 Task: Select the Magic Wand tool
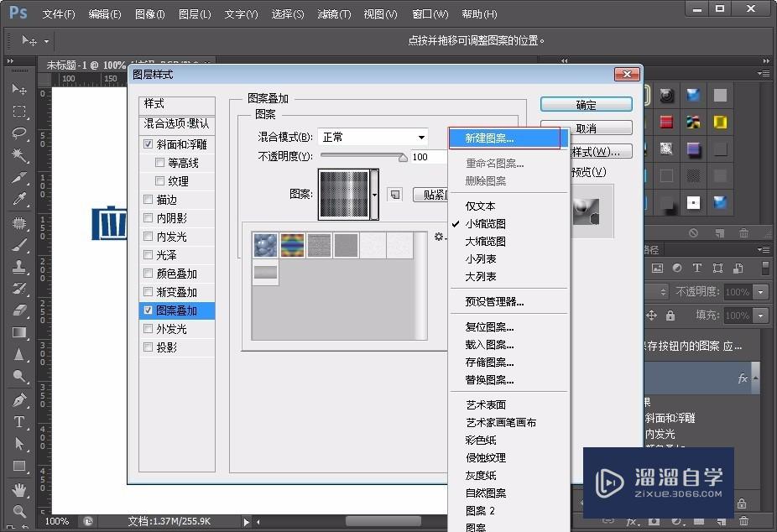point(19,155)
